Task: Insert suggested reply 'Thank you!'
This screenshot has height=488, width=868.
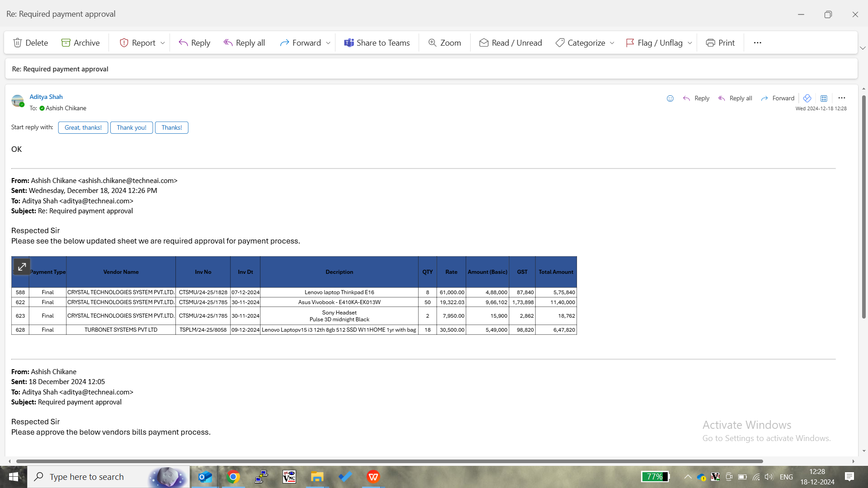Action: 132,127
